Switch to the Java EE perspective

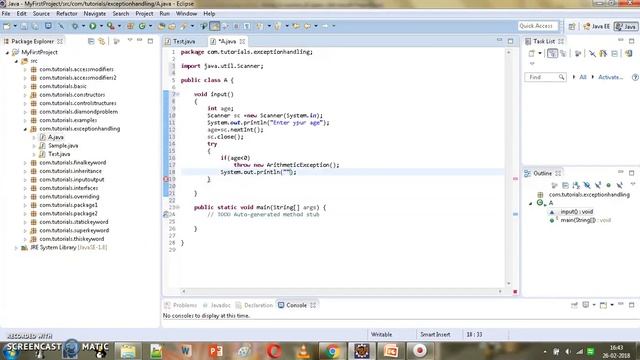tap(597, 26)
